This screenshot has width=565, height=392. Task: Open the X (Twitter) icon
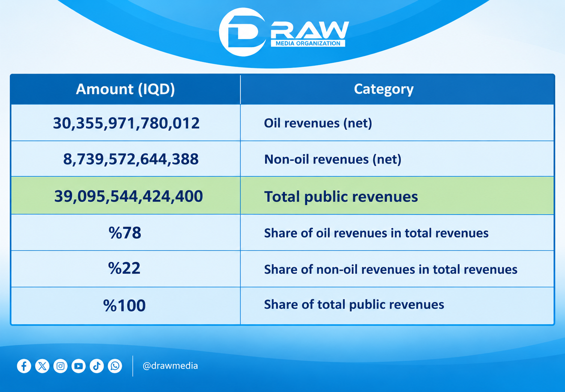click(x=42, y=366)
